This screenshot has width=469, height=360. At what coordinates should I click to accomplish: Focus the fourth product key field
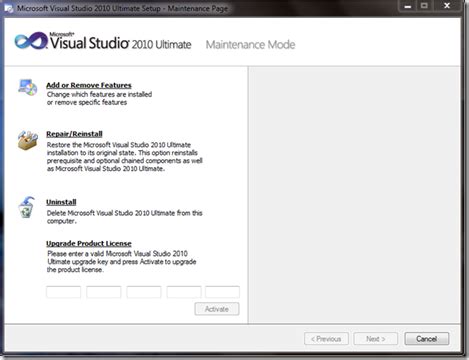point(184,292)
